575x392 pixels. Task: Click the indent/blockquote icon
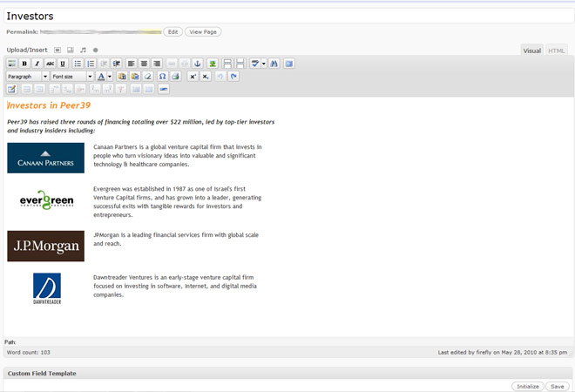pos(117,64)
